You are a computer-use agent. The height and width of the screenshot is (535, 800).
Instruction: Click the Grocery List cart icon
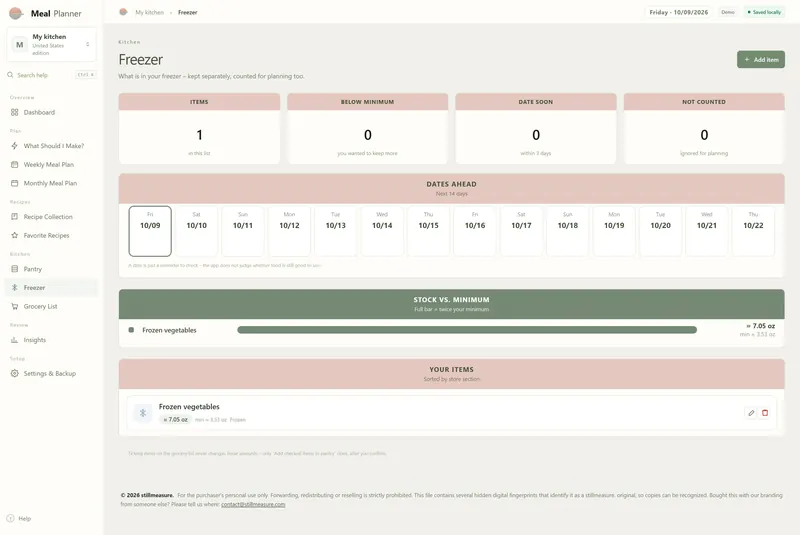pos(14,307)
